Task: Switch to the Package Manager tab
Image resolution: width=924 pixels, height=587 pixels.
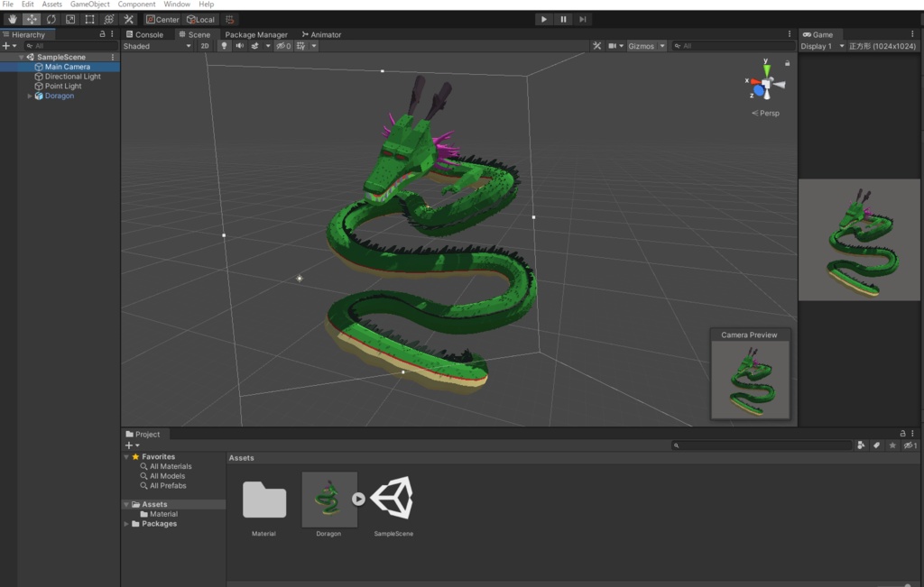Action: point(255,35)
